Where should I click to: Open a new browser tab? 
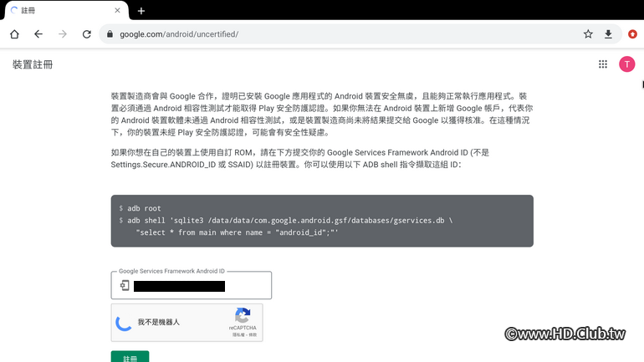[141, 11]
